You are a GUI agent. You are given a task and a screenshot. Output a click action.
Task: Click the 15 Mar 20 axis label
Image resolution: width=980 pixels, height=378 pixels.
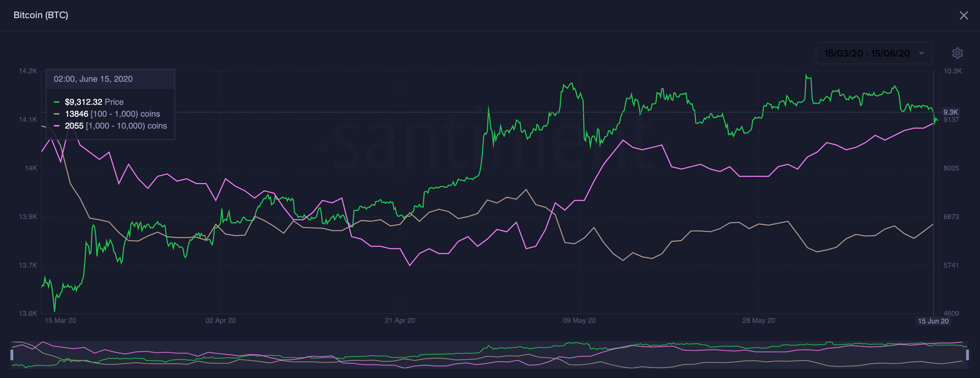point(60,320)
